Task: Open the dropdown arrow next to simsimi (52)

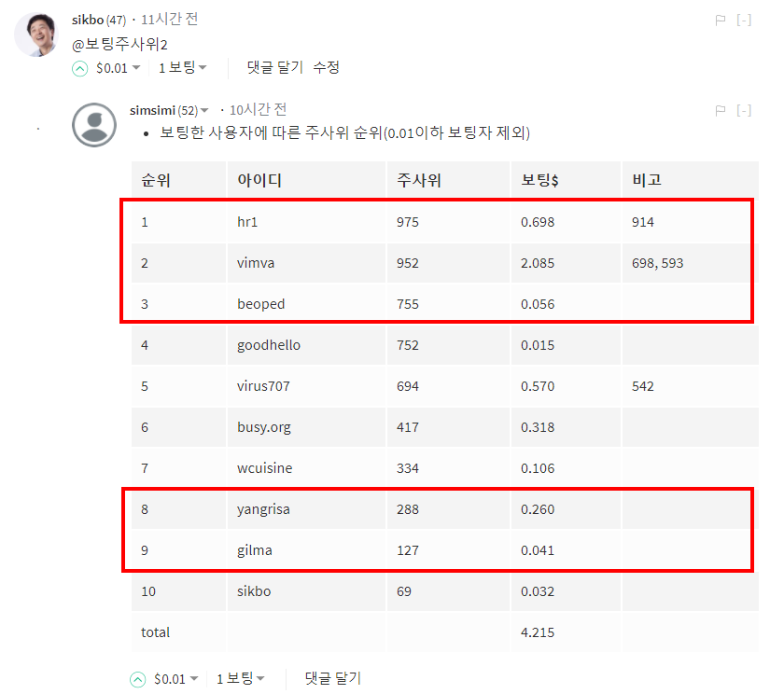Action: coord(205,111)
